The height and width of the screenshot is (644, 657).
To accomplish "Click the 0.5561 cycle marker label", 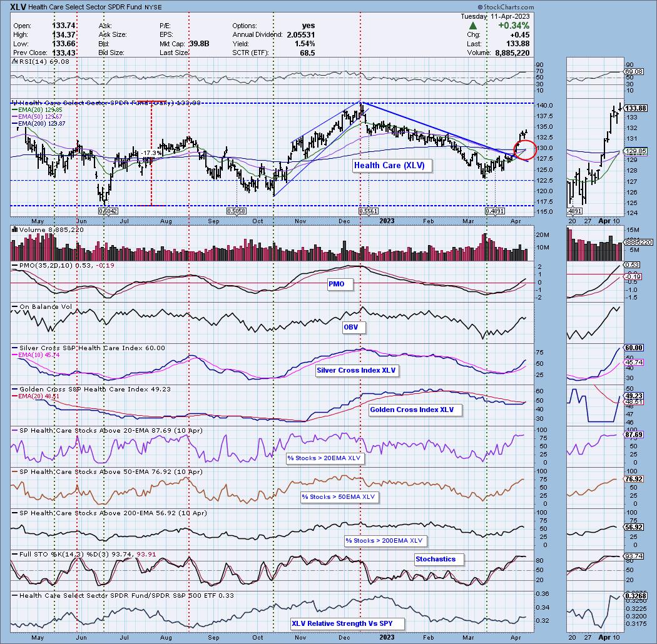I will coord(369,211).
